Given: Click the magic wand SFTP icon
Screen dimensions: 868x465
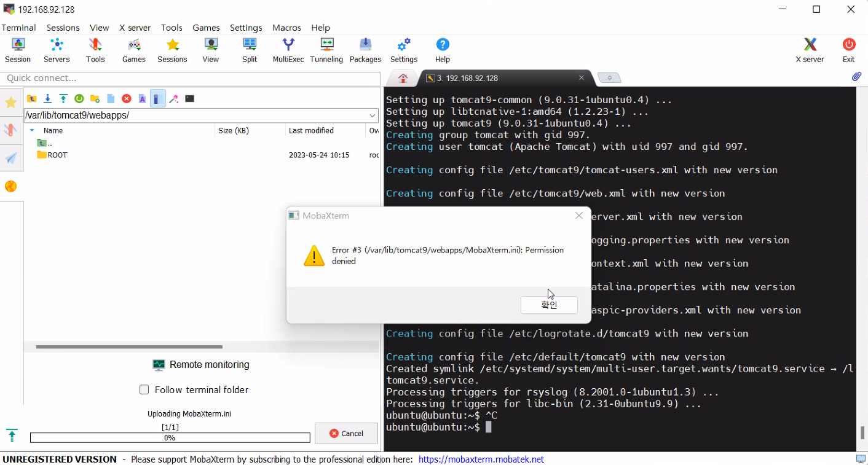Looking at the screenshot, I should click(x=174, y=98).
